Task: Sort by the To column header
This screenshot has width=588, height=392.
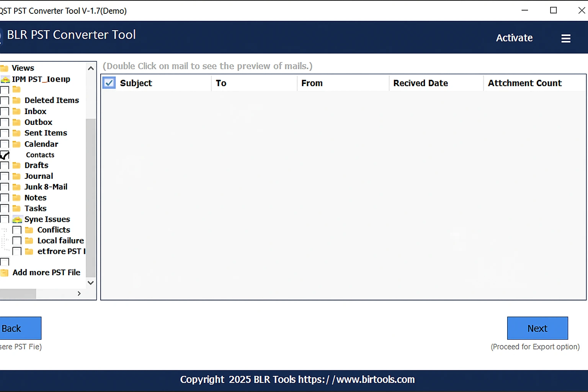Action: coord(254,83)
